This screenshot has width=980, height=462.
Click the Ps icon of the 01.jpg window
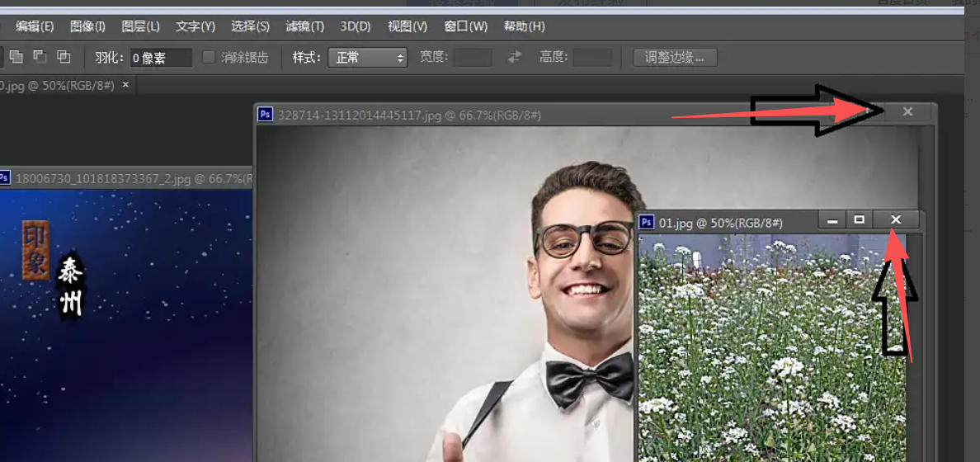(648, 222)
